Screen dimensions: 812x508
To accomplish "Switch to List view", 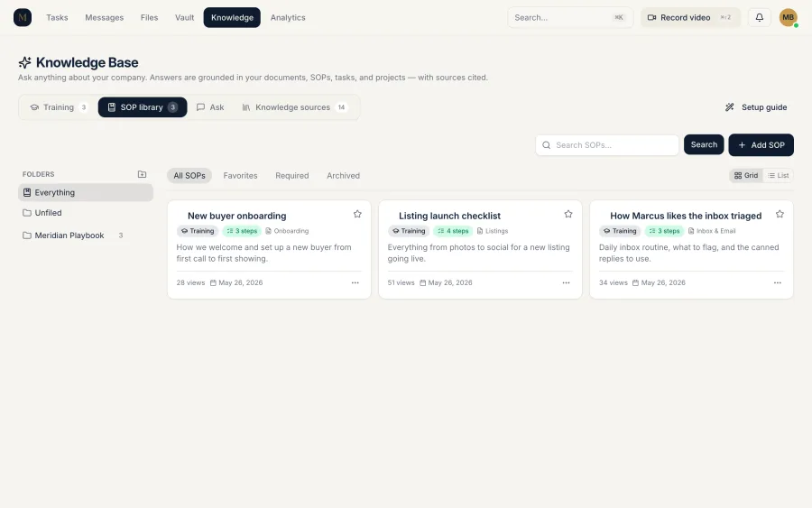I will tap(778, 176).
